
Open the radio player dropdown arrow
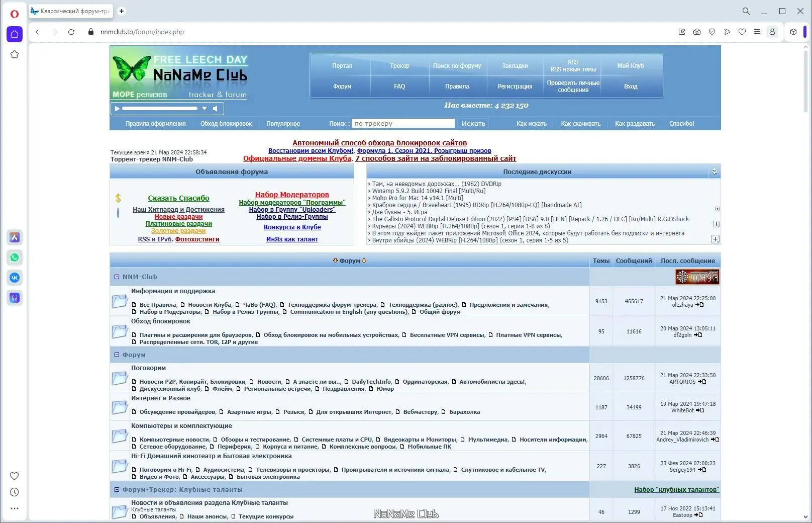205,108
